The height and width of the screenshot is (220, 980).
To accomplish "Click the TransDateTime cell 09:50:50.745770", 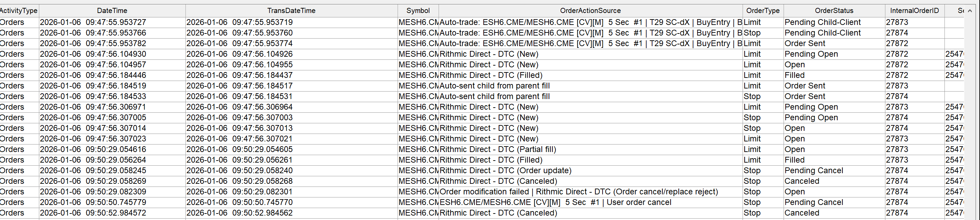I will pyautogui.click(x=239, y=203).
